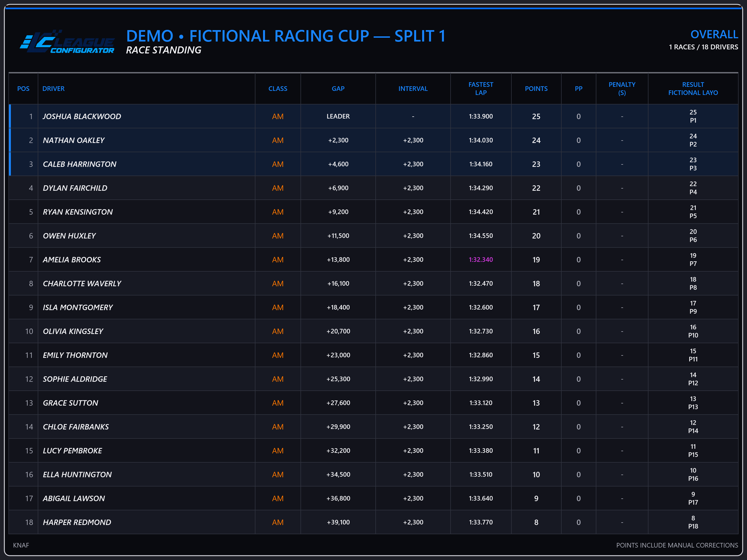This screenshot has width=747, height=560.
Task: Select driver ABIGAIL LAWSON
Action: [74, 499]
